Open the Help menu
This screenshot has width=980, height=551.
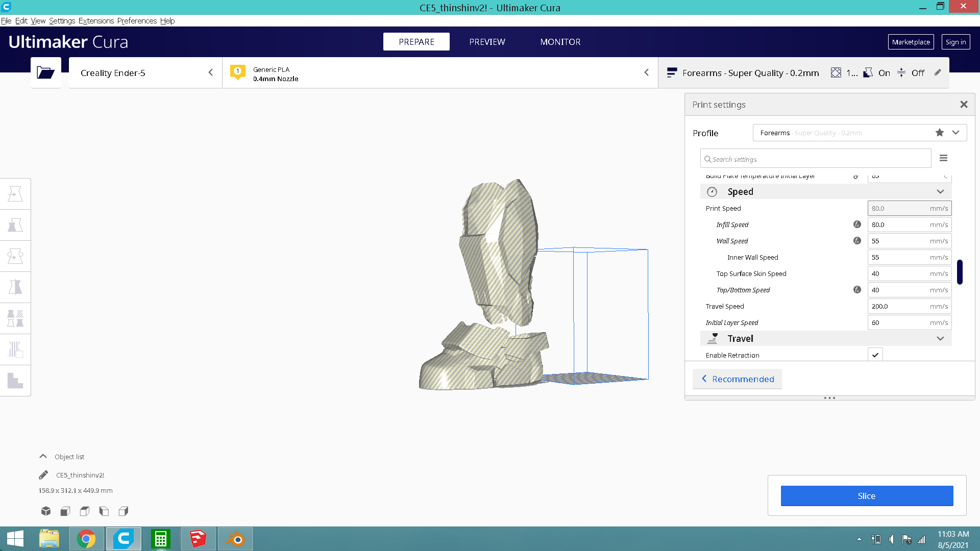pos(167,21)
